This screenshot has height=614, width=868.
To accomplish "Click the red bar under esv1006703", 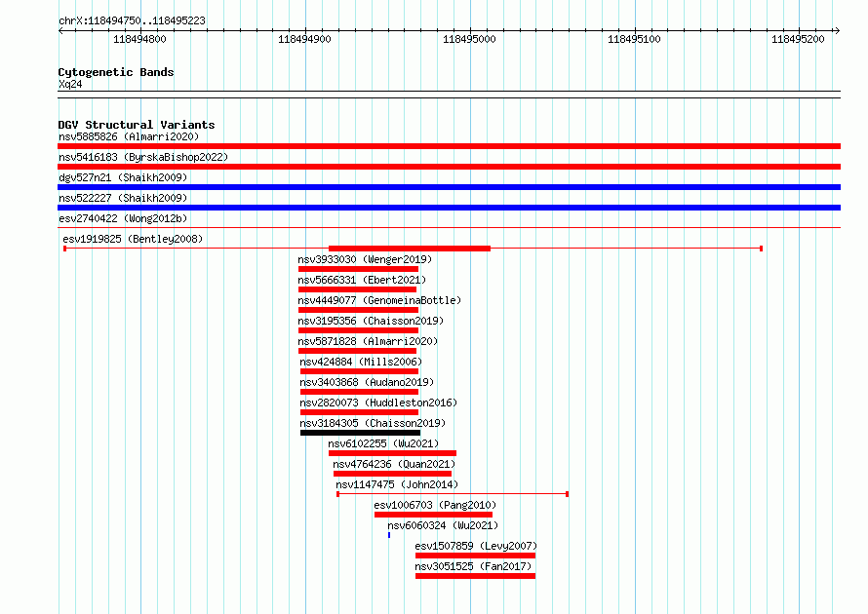I will 433,515.
